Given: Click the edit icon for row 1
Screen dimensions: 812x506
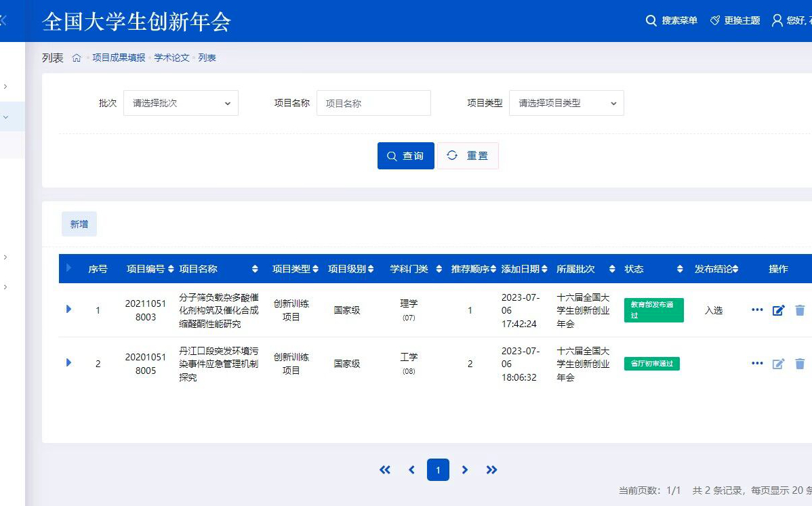Looking at the screenshot, I should pyautogui.click(x=778, y=310).
